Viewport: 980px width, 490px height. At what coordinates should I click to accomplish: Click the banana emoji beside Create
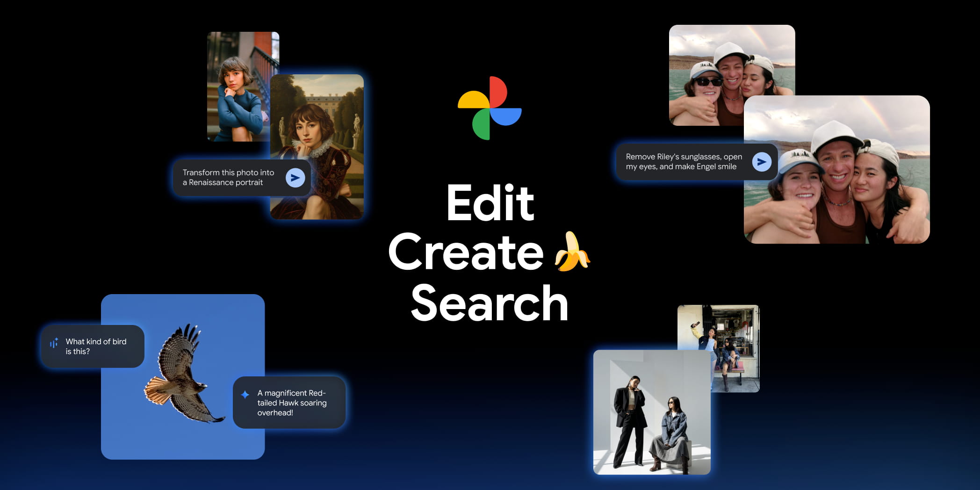tap(571, 252)
